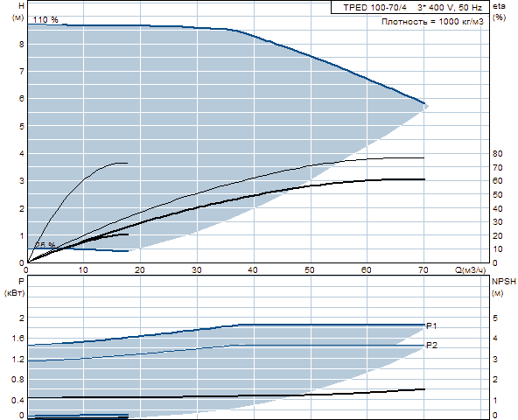Click the P (кВт) axis title
518x420 pixels.
tap(15, 287)
